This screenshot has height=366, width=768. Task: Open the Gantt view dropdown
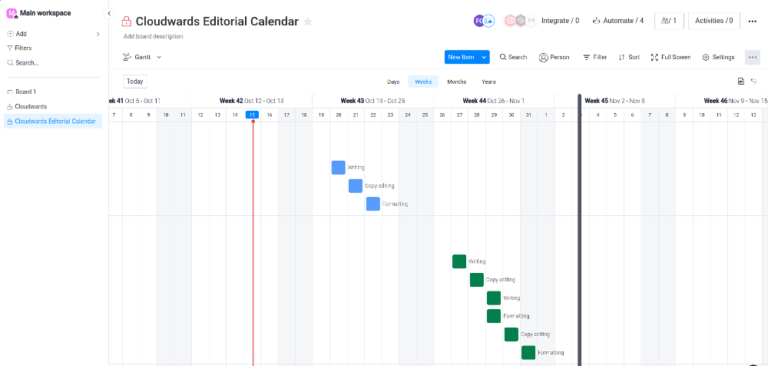coord(142,57)
